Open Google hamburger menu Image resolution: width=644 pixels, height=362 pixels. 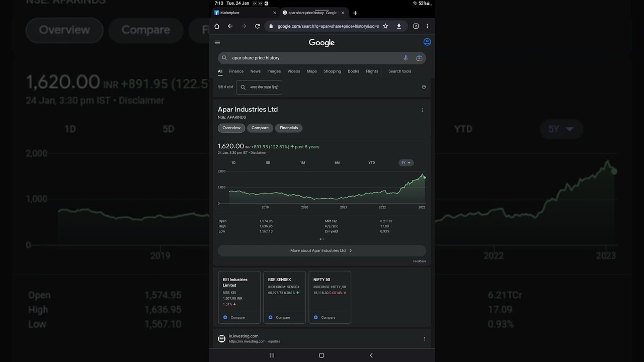click(217, 42)
